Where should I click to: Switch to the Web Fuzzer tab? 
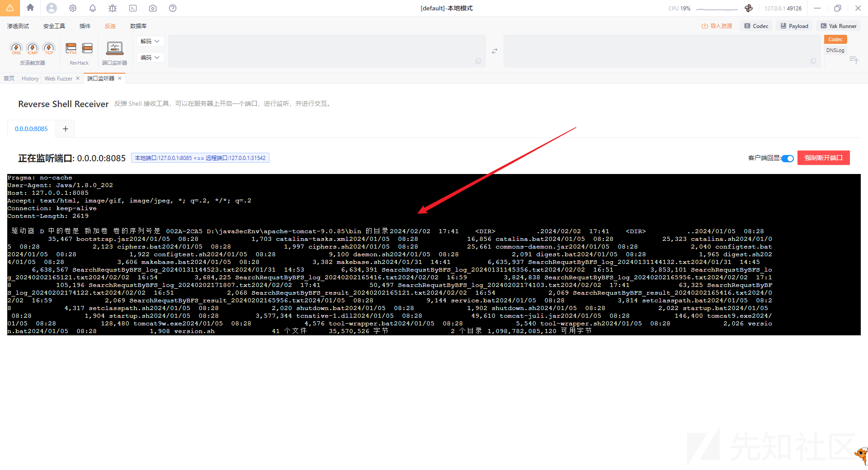tap(58, 79)
